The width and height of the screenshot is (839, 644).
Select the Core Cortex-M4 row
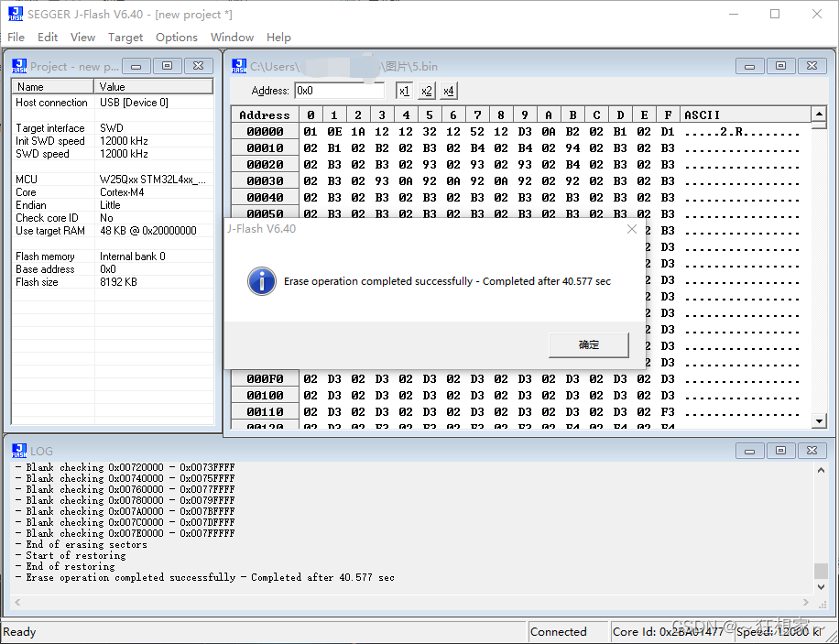(113, 192)
